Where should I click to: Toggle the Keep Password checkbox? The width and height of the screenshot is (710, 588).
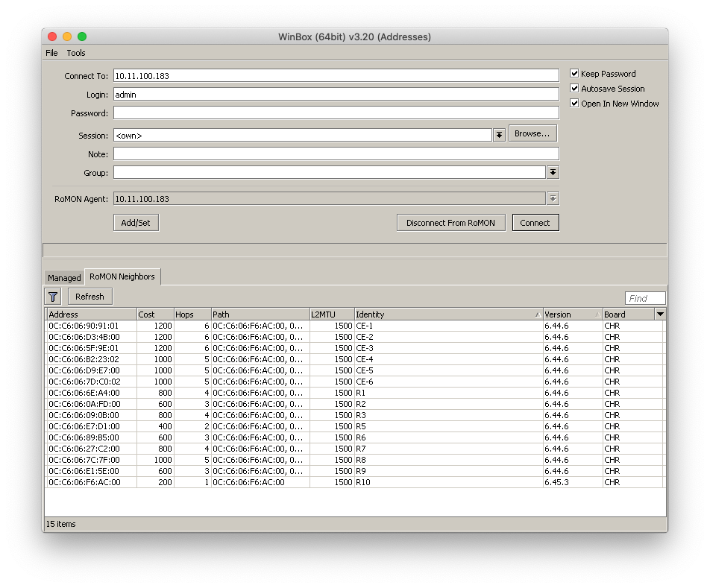point(574,73)
